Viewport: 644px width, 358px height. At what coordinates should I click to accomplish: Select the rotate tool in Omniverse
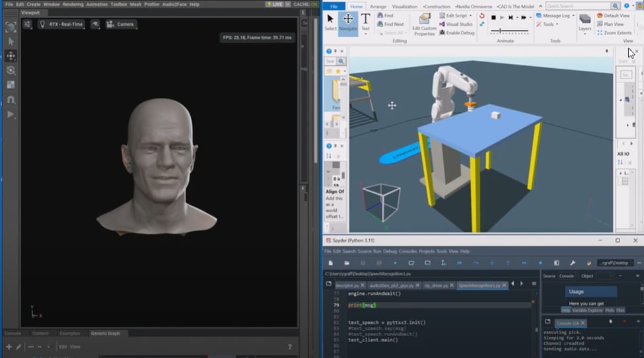11,71
